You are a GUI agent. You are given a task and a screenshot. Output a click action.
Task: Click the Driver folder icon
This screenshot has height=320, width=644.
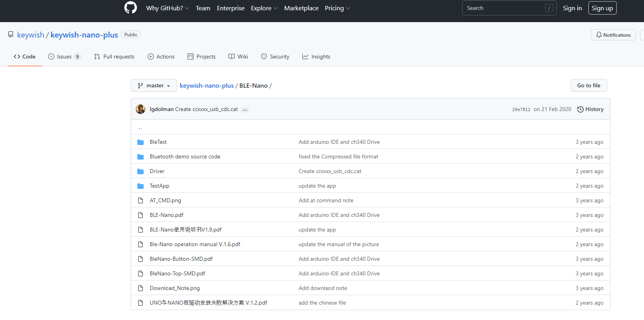(140, 171)
